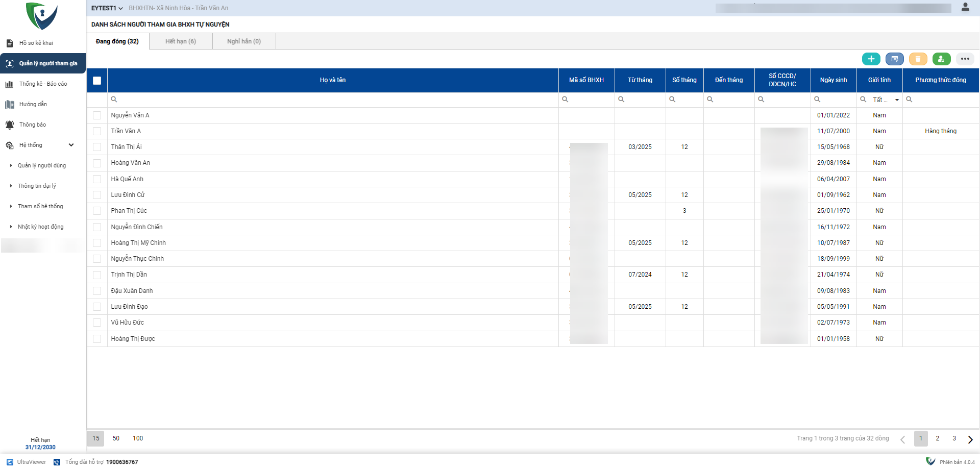
Task: Click the user account icon at top right
Action: (x=965, y=7)
